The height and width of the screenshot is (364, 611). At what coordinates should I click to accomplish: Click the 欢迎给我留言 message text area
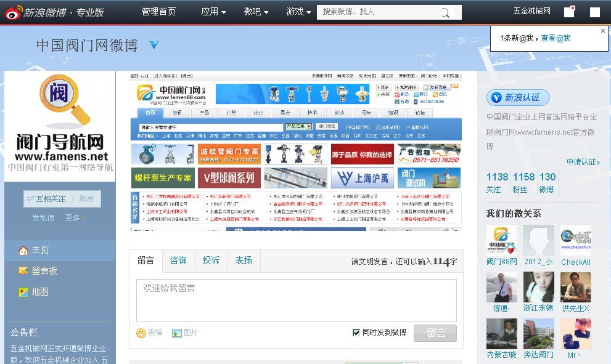pos(297,300)
